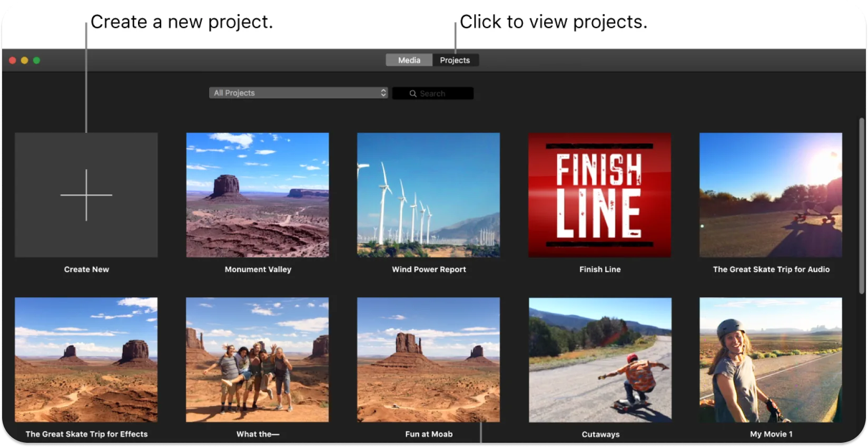
Task: Click The Great Skate Trip for Audio title
Action: [771, 269]
